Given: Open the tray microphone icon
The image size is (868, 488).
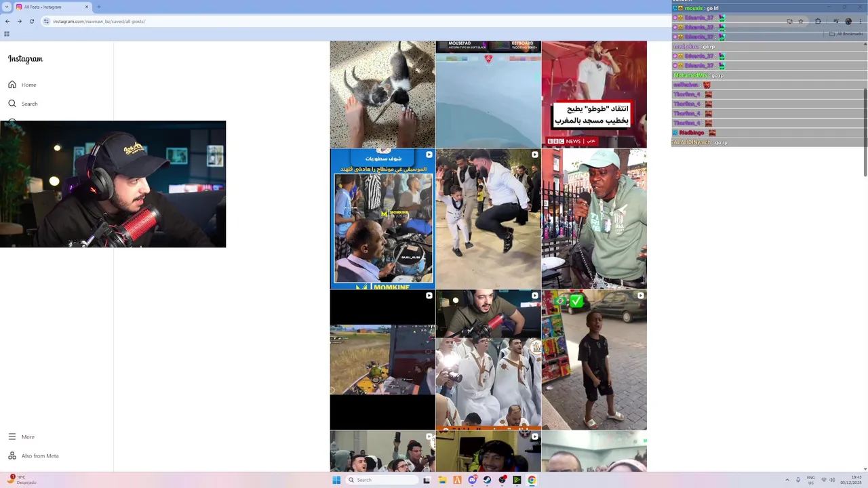Looking at the screenshot, I should [x=798, y=480].
